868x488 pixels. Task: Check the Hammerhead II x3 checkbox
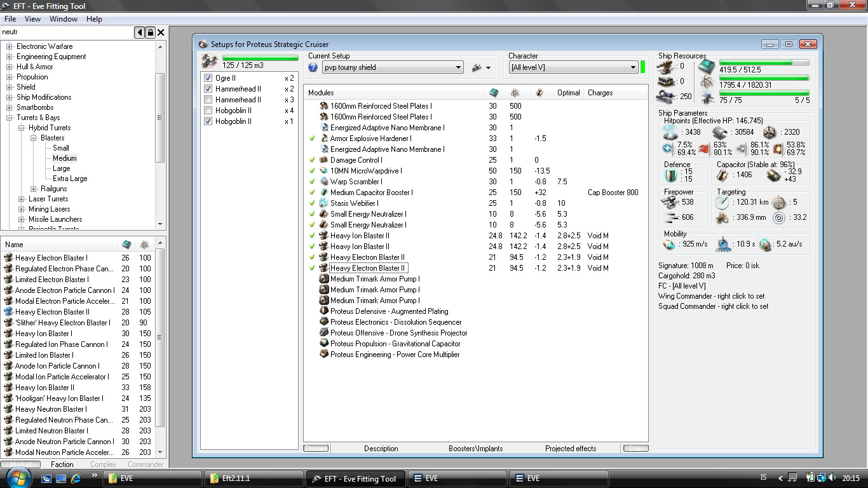click(208, 100)
